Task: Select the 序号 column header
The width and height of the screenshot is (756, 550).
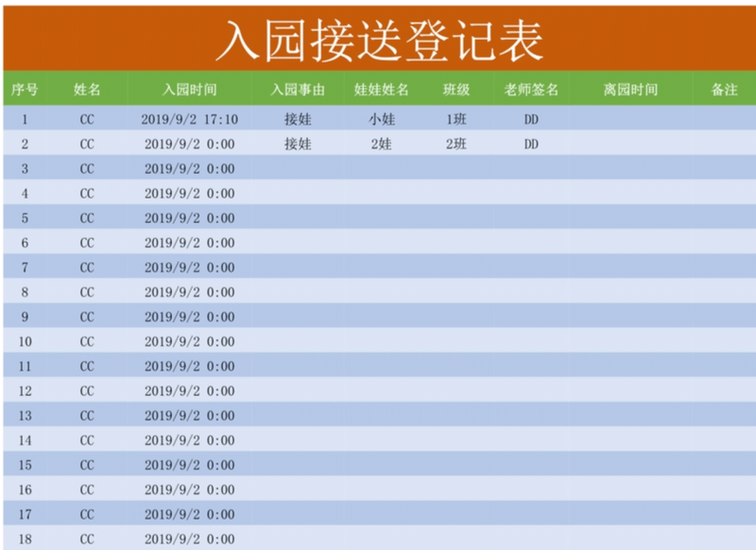Action: pos(25,91)
